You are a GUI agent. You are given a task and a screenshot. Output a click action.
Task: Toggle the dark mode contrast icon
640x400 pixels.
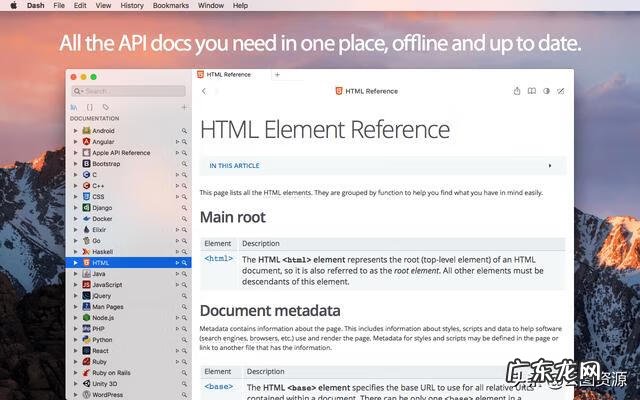(546, 91)
